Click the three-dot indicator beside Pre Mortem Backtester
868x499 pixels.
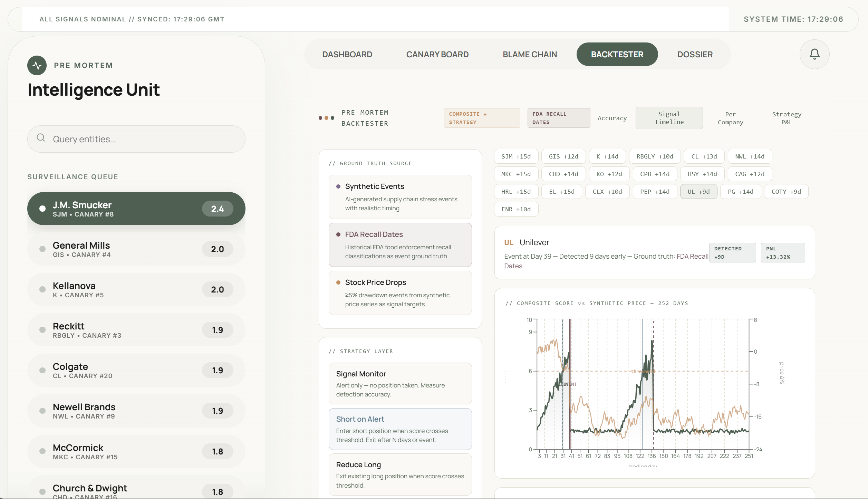(x=326, y=118)
